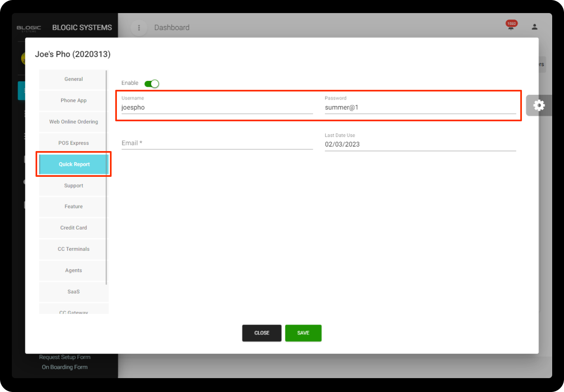Click the BLOGIC logo in header

29,28
